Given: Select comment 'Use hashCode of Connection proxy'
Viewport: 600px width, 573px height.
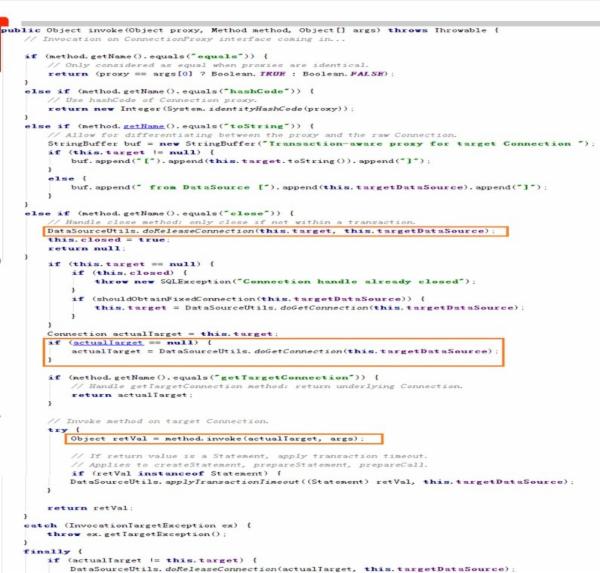Looking at the screenshot, I should [x=152, y=100].
